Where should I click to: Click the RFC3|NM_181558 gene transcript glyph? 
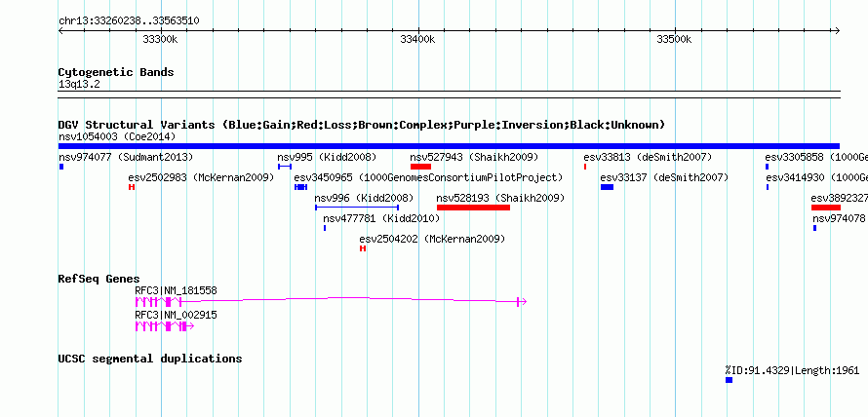coord(331,301)
